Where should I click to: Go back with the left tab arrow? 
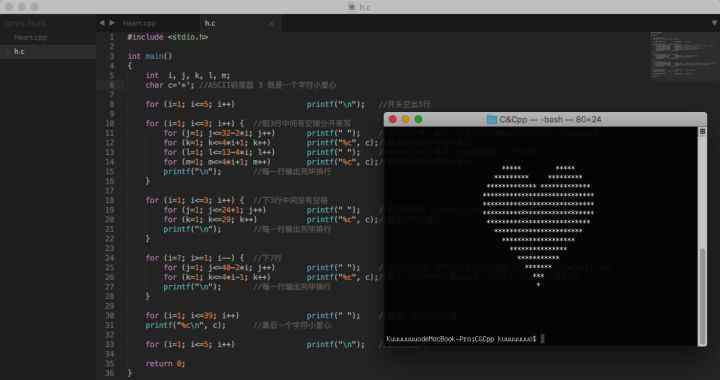102,22
